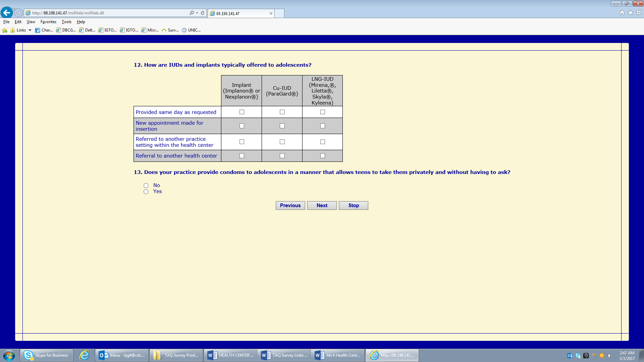The height and width of the screenshot is (362, 644).
Task: Open the Tools menu
Action: 66,22
